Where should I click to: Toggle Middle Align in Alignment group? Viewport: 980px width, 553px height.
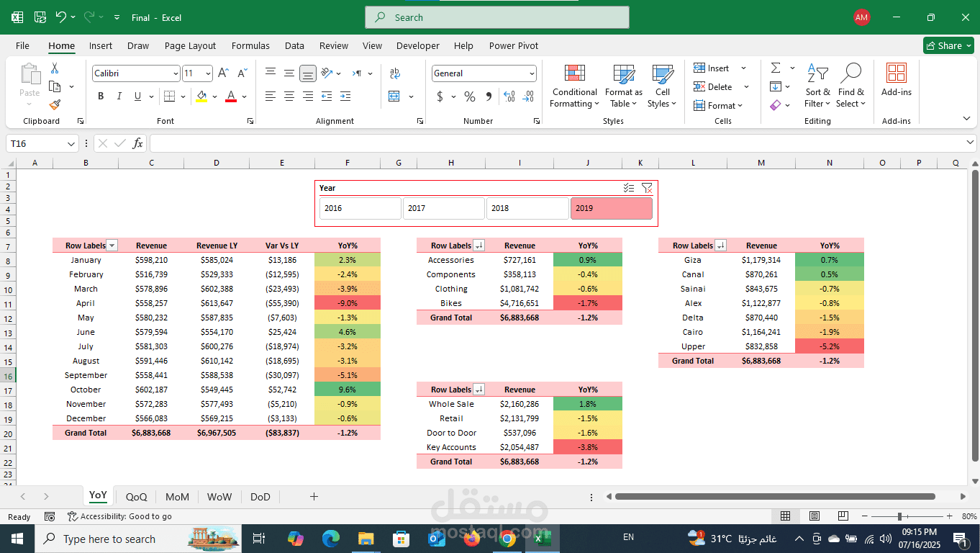pyautogui.click(x=289, y=73)
